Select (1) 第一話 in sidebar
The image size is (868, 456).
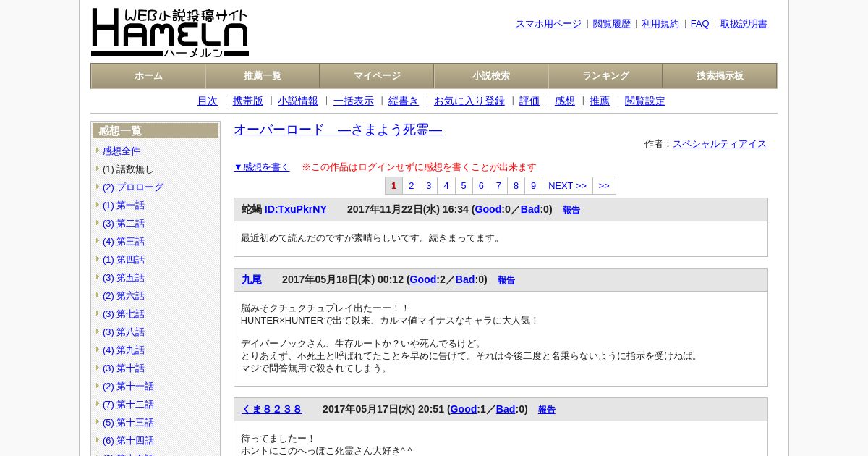[x=124, y=206]
